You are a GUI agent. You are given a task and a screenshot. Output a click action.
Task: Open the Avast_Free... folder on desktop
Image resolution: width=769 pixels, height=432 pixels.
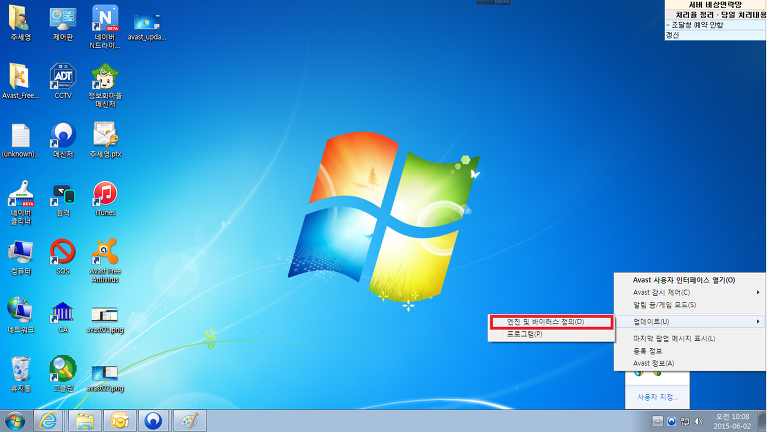click(21, 81)
